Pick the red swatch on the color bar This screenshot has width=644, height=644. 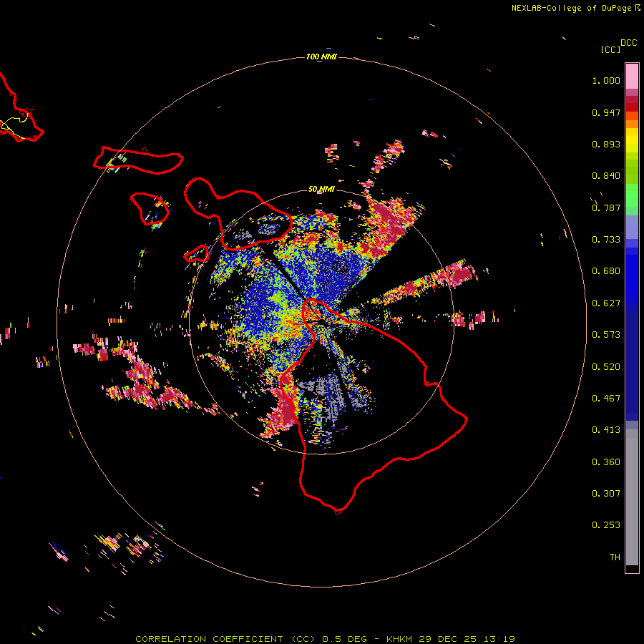point(632,107)
